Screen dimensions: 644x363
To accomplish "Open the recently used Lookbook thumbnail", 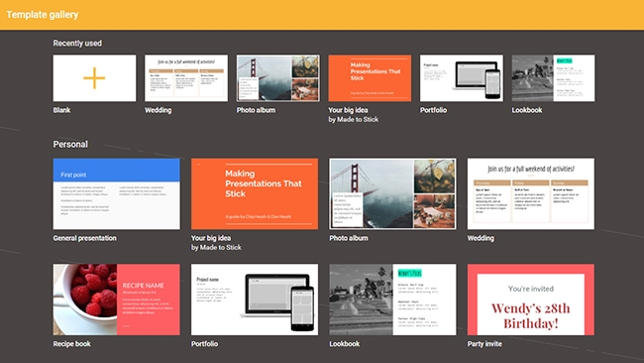I will (x=553, y=78).
